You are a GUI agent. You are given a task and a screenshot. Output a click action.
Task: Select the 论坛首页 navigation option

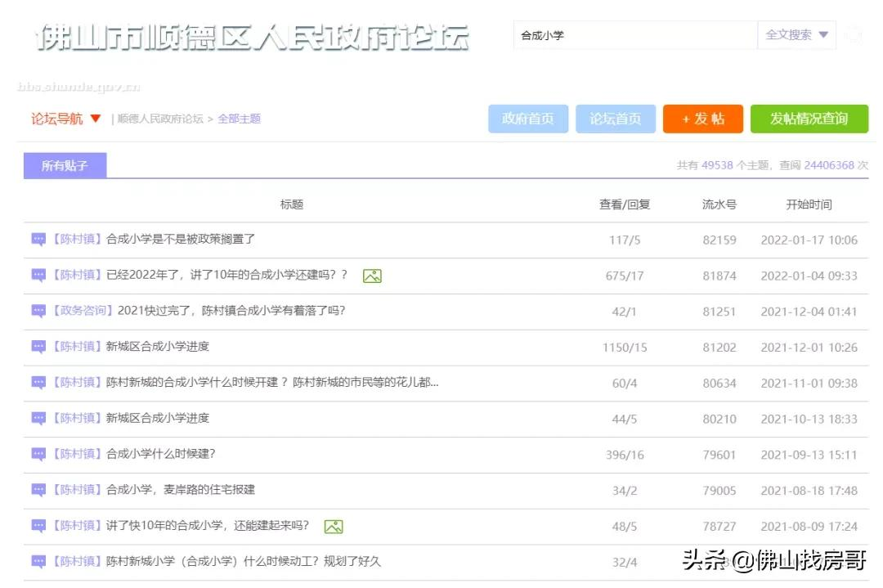pos(616,119)
